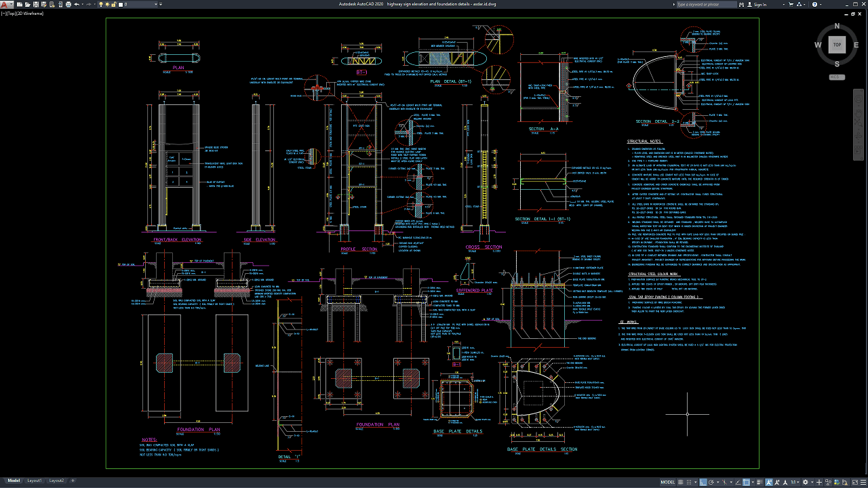The width and height of the screenshot is (868, 488).
Task: Toggle snap mode dotted grid icon
Action: (x=689, y=483)
